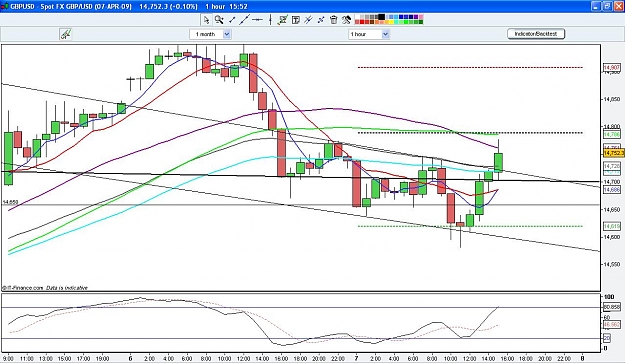Click the GBPUSD window title icon
This screenshot has height=363, width=625.
click(x=4, y=6)
